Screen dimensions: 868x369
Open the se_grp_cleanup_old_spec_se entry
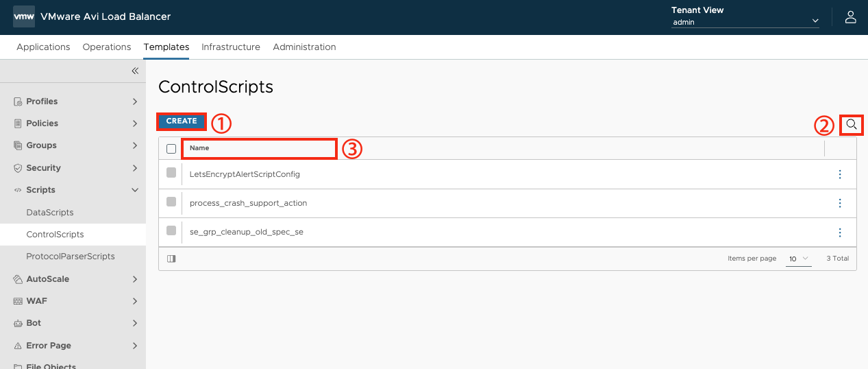point(247,232)
